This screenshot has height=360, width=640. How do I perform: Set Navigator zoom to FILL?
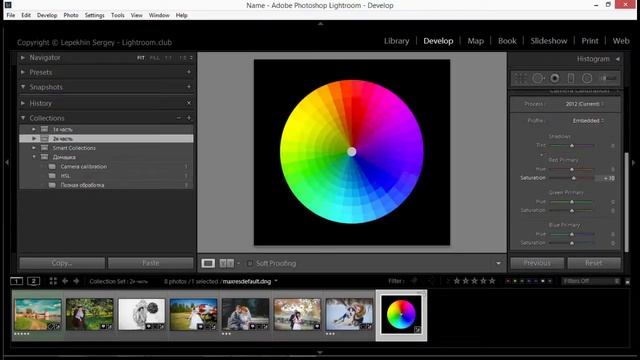[154, 58]
